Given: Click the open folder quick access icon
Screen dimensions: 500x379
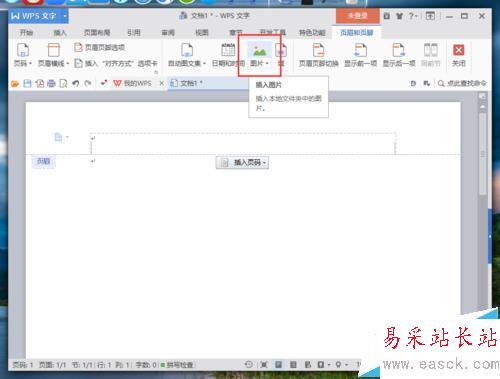Looking at the screenshot, I should pos(15,83).
